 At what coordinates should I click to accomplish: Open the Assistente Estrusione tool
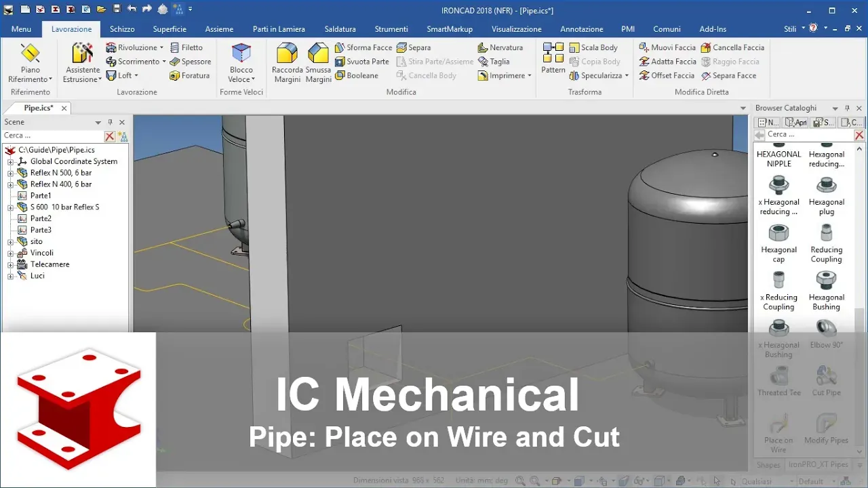point(83,63)
